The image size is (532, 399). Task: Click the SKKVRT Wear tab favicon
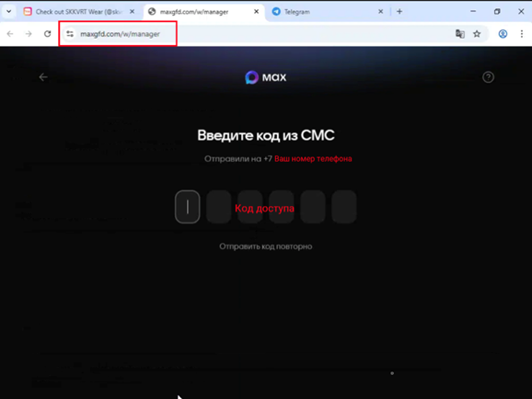tap(28, 12)
